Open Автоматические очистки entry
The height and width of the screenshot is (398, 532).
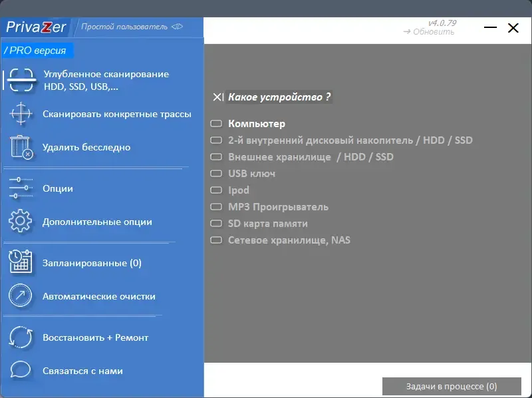click(99, 296)
